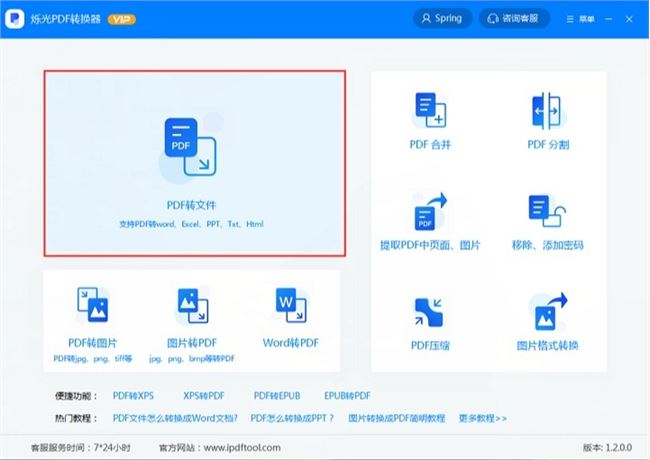Contact support via 咨询客服 button

[x=515, y=18]
